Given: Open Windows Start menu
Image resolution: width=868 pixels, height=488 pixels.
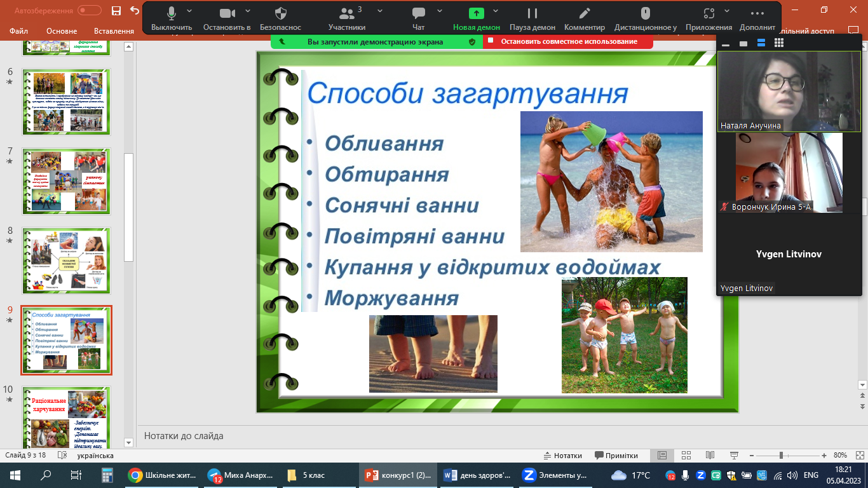Looking at the screenshot, I should pos(15,475).
